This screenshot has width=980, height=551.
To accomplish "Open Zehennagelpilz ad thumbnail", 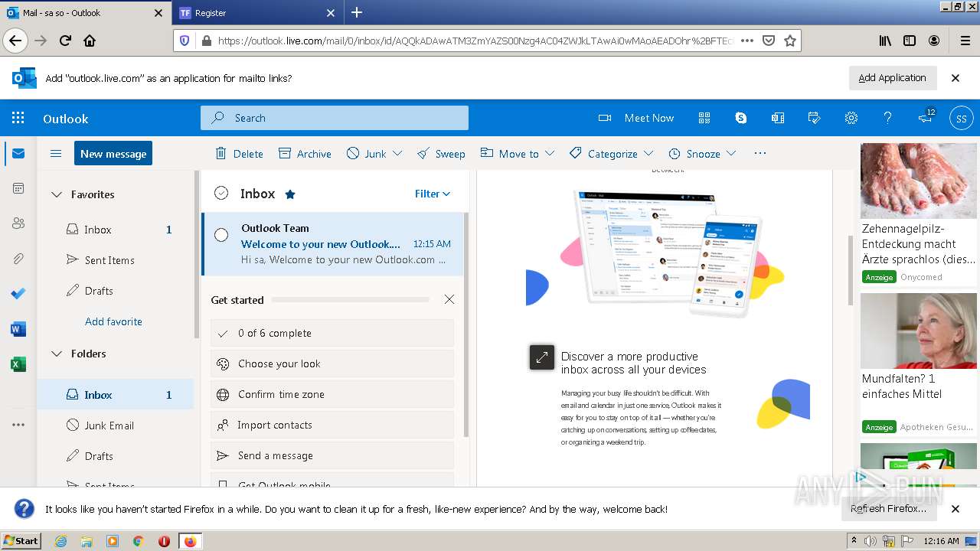I will pyautogui.click(x=919, y=181).
